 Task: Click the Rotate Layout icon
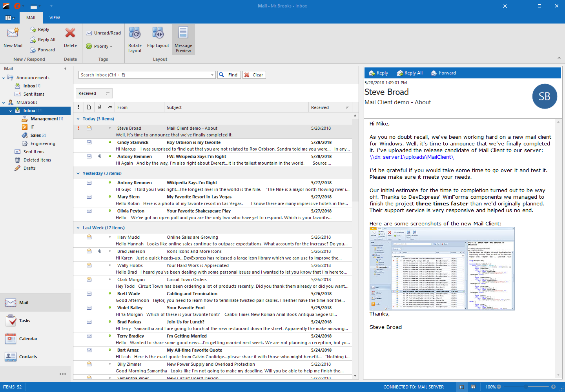(x=135, y=34)
